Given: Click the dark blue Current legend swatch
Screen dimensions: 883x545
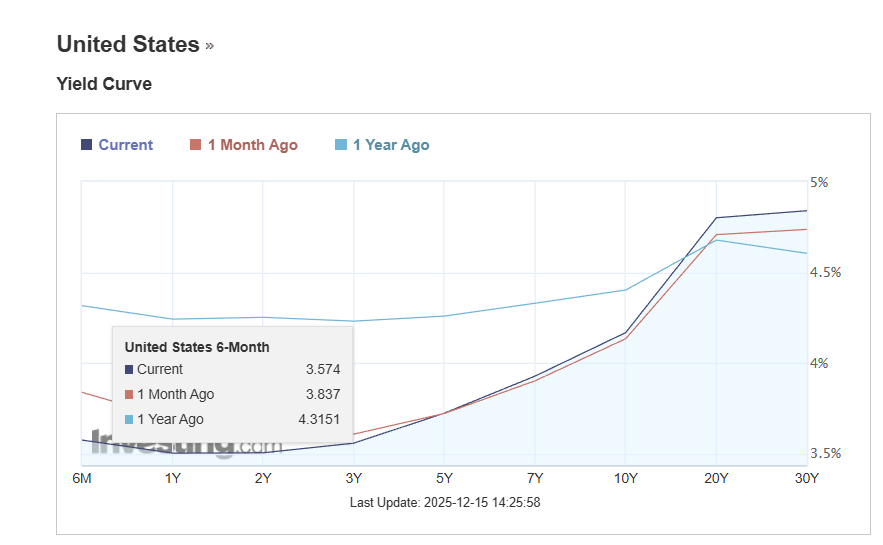Looking at the screenshot, I should (x=86, y=145).
